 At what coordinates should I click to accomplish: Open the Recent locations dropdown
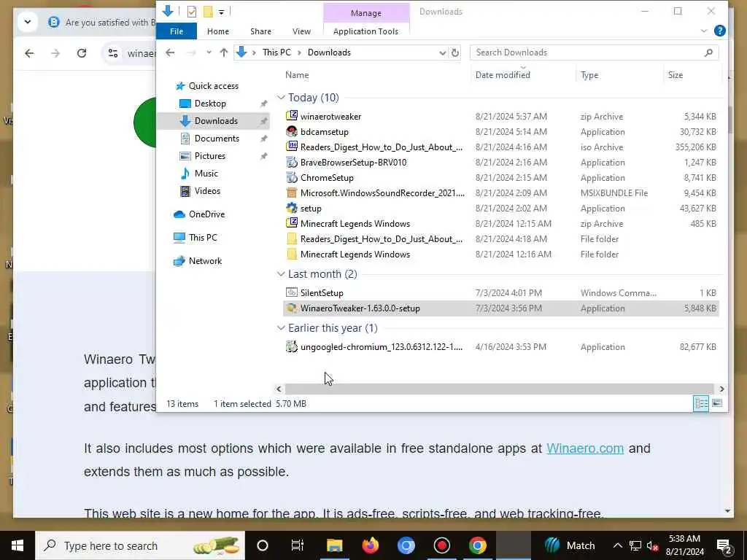coord(209,52)
